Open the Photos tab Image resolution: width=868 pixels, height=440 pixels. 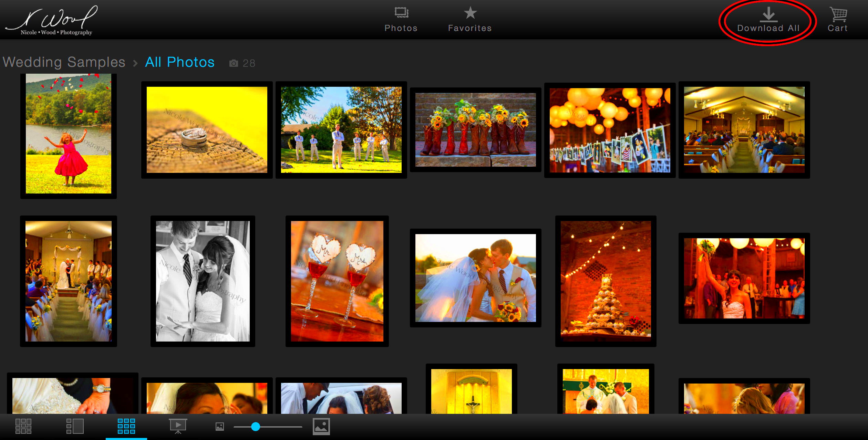(401, 20)
